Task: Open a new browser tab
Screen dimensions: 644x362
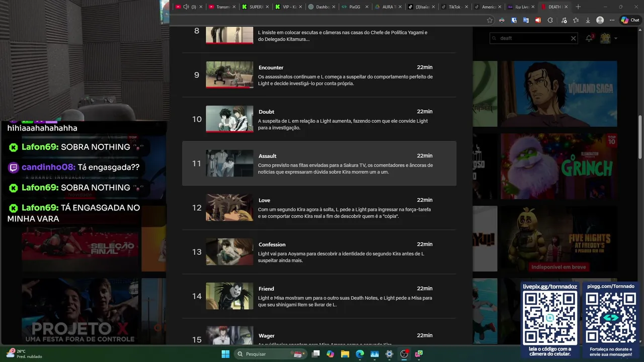Action: point(578,7)
